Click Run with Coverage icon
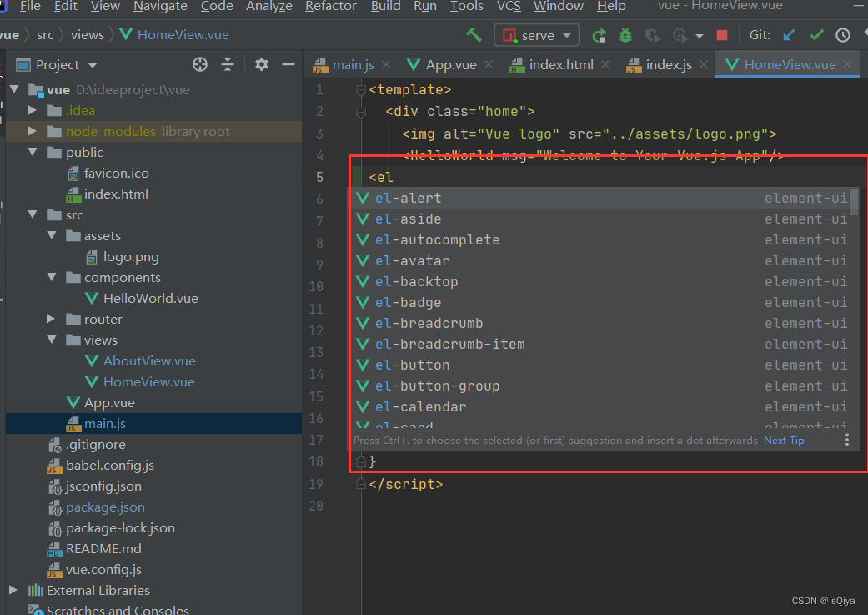This screenshot has height=615, width=868. pyautogui.click(x=653, y=35)
